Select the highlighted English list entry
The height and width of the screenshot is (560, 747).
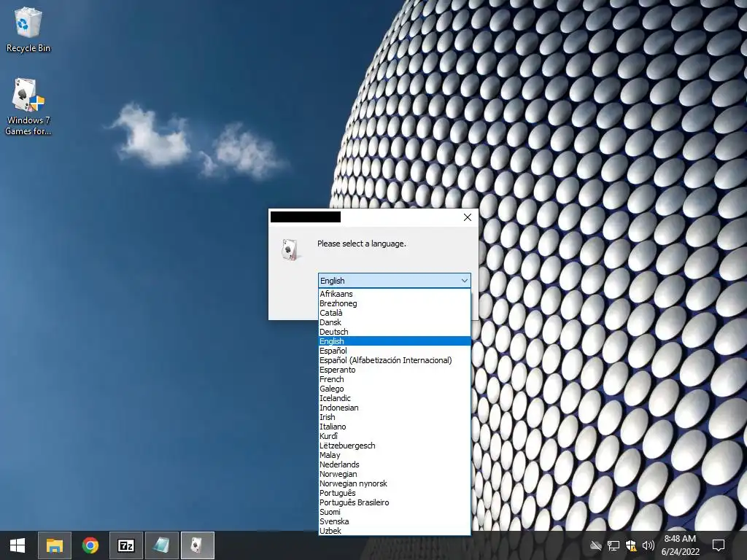tap(395, 341)
